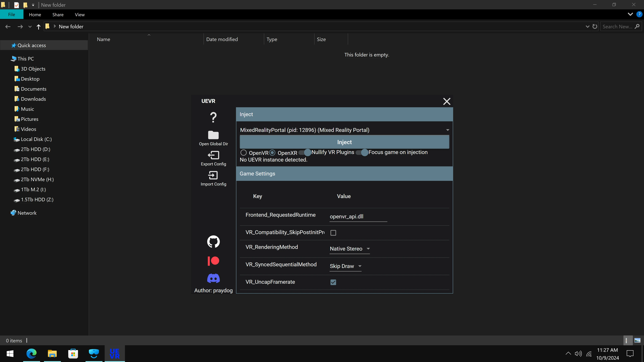644x362 pixels.
Task: Click the UEVR taskbar icon
Action: click(x=115, y=353)
